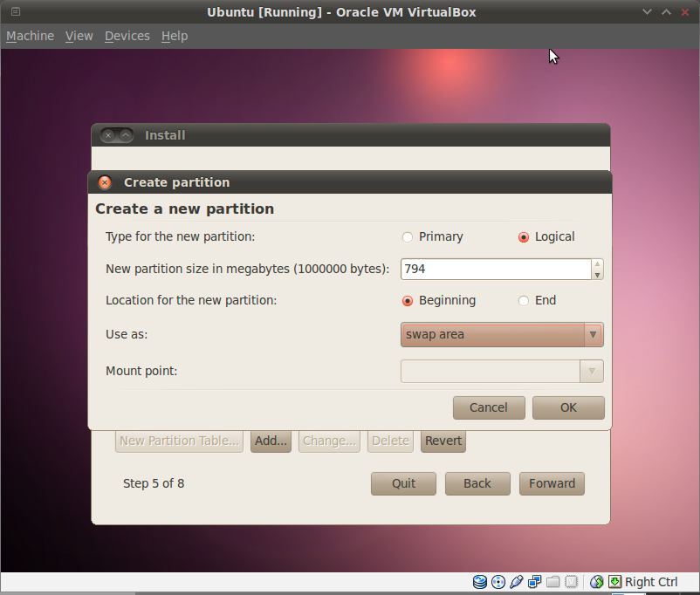
Task: Click the keyboard capture green arrow icon
Action: 614,582
